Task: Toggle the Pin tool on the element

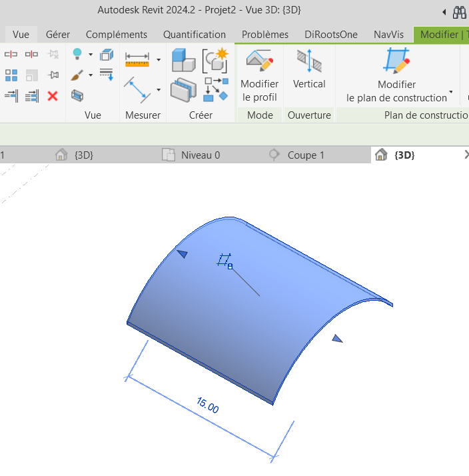Action: tap(53, 75)
